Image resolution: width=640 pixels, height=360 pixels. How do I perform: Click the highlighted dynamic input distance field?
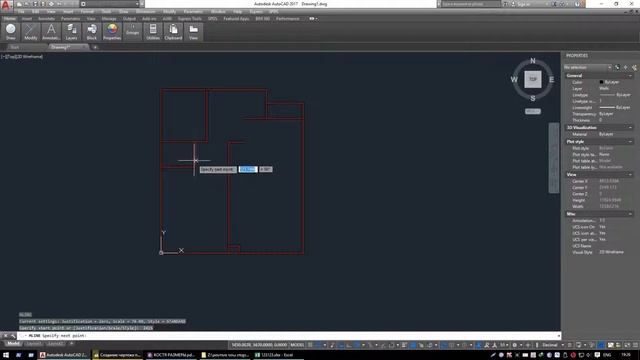click(x=248, y=169)
